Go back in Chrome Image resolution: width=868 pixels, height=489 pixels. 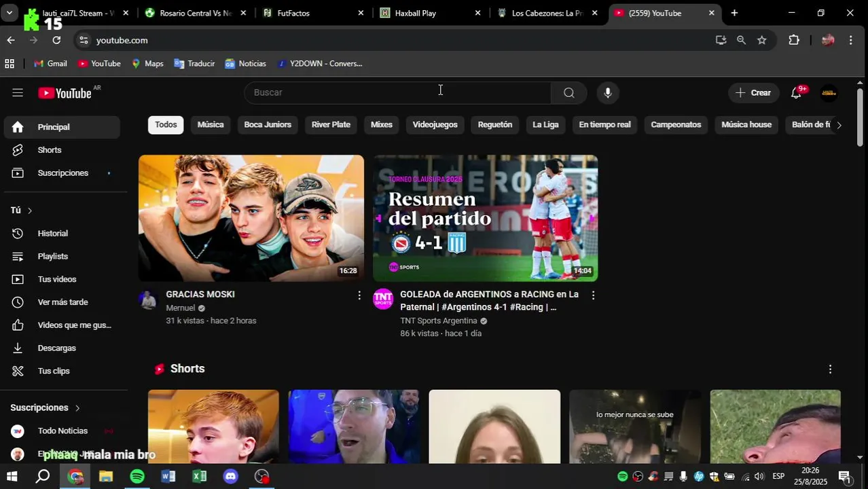pyautogui.click(x=11, y=40)
